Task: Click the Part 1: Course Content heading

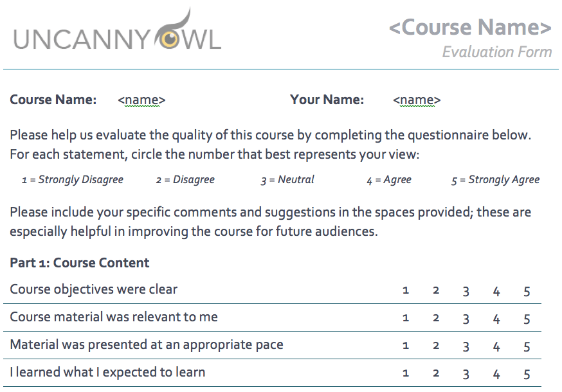Action: point(80,263)
